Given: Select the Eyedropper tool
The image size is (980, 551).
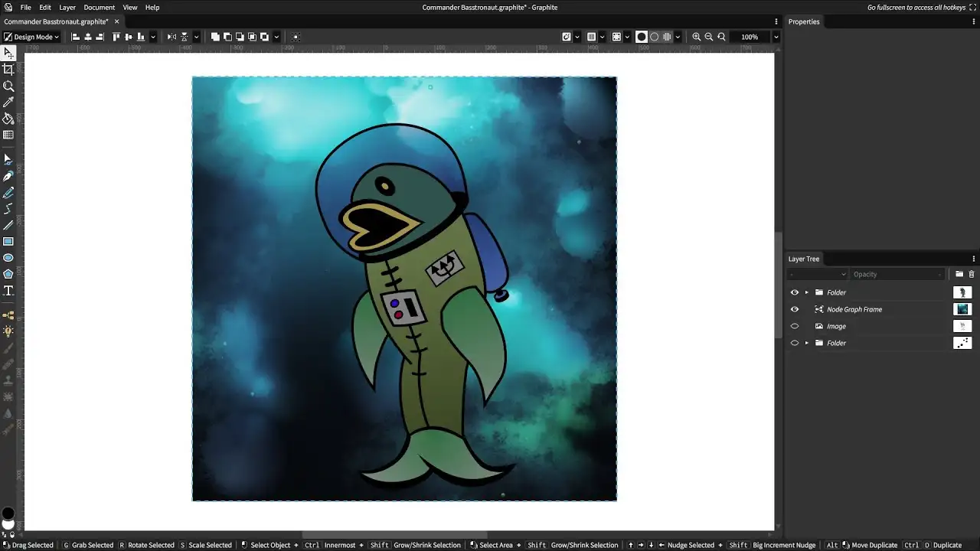Looking at the screenshot, I should (x=8, y=103).
